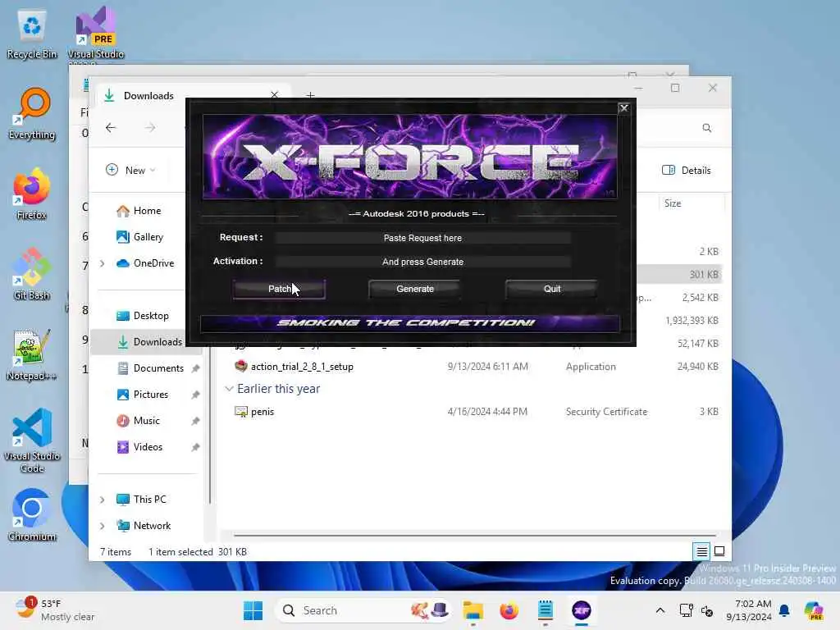The image size is (840, 630).
Task: Show hidden tray icons chevron
Action: click(660, 610)
